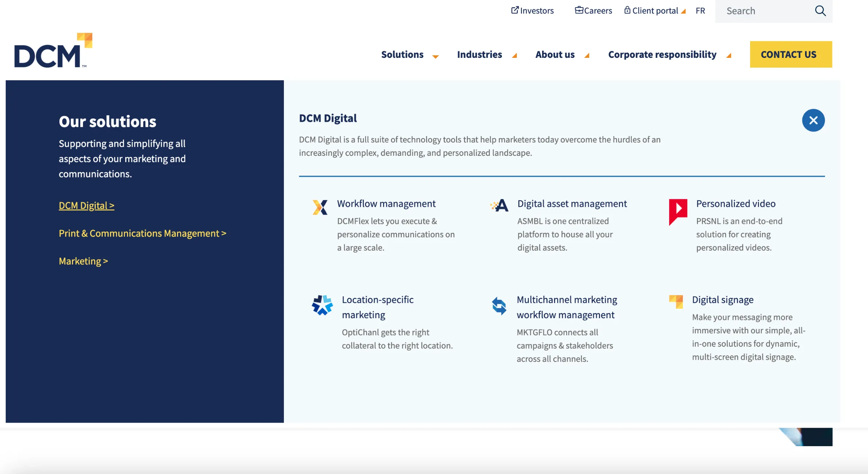The width and height of the screenshot is (868, 474).
Task: Open the Digital asset management heading
Action: [x=572, y=204]
